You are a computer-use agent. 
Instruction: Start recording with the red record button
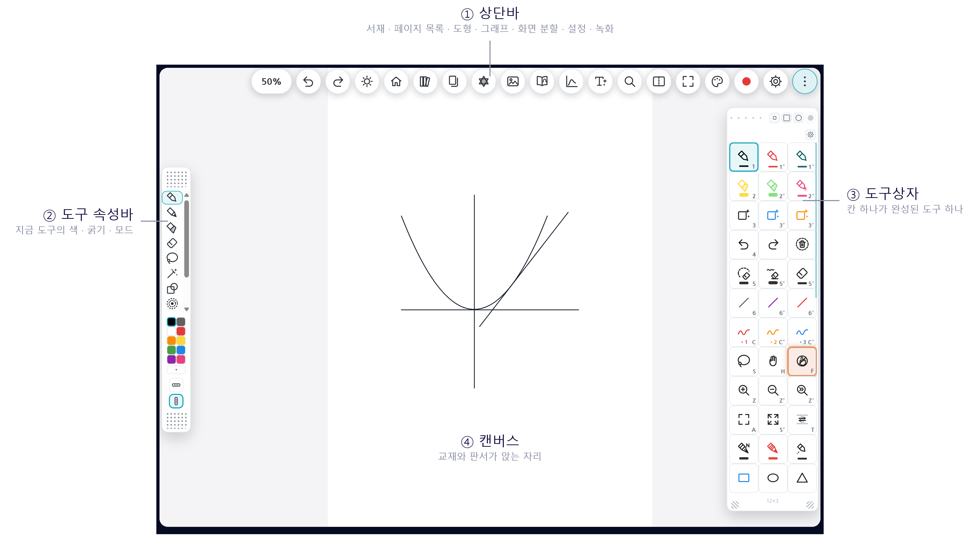(746, 81)
